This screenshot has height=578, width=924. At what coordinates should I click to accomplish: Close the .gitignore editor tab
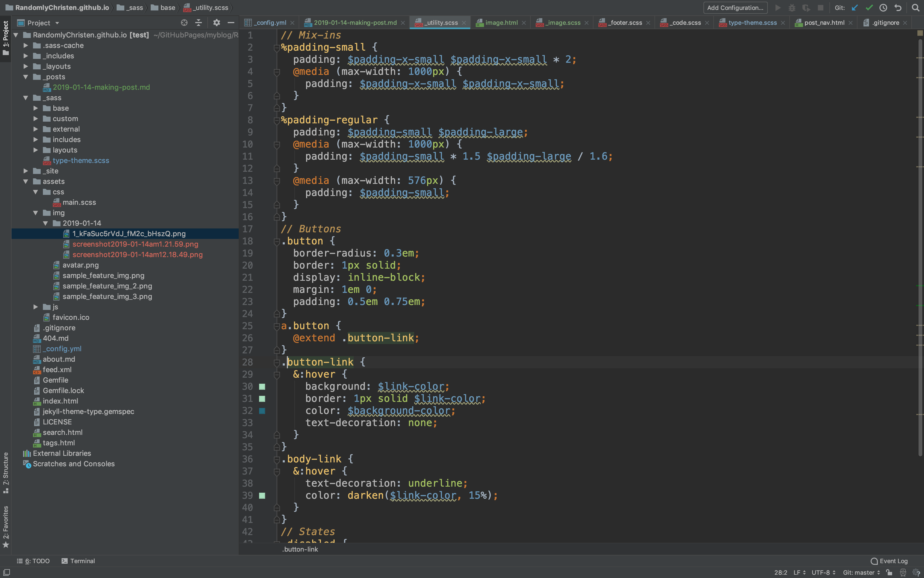904,23
